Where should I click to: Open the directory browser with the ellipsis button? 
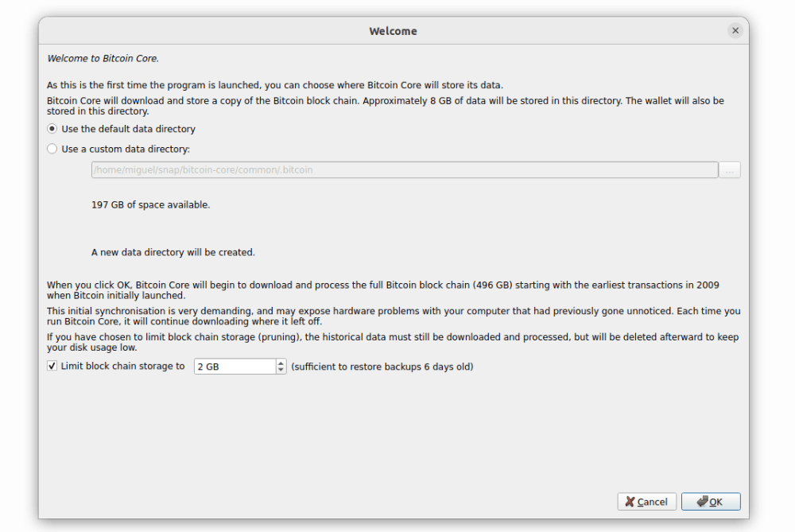coord(730,170)
